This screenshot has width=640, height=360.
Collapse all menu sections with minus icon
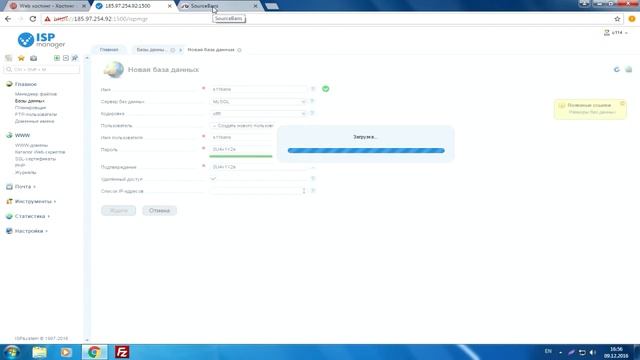(x=66, y=58)
